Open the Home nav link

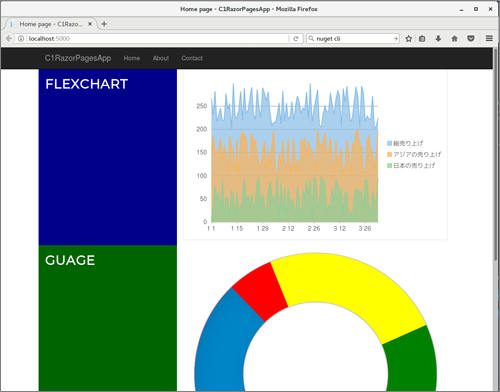(132, 58)
